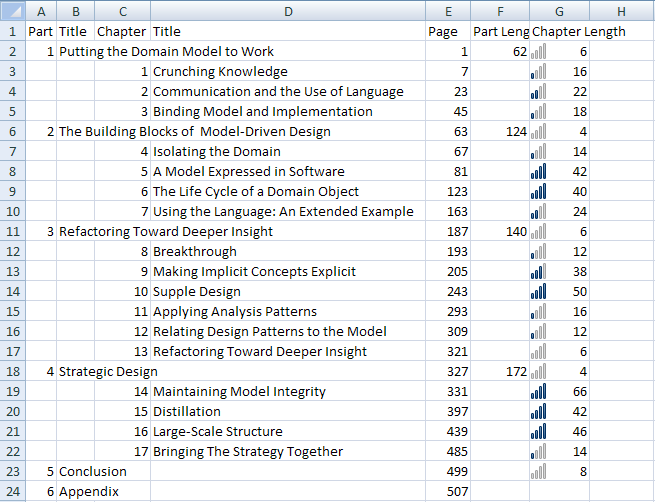
Task: Click the bar icon beside chapter length 24
Action: (x=538, y=211)
